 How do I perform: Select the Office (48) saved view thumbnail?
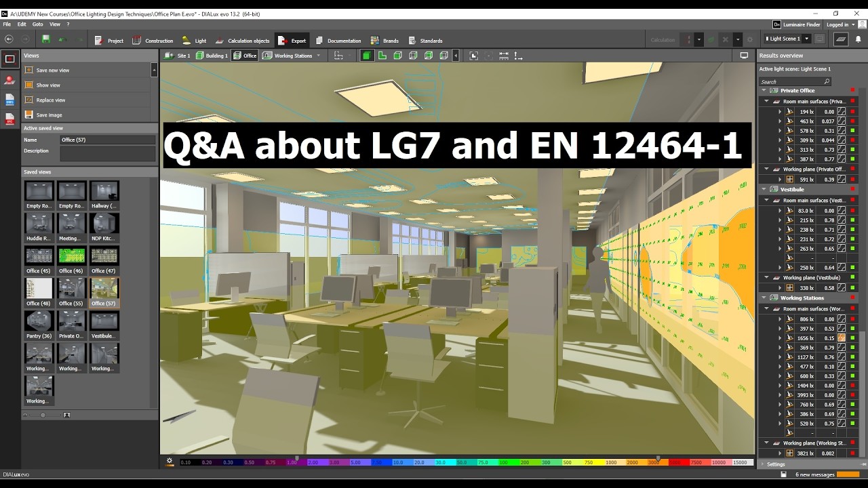[39, 293]
